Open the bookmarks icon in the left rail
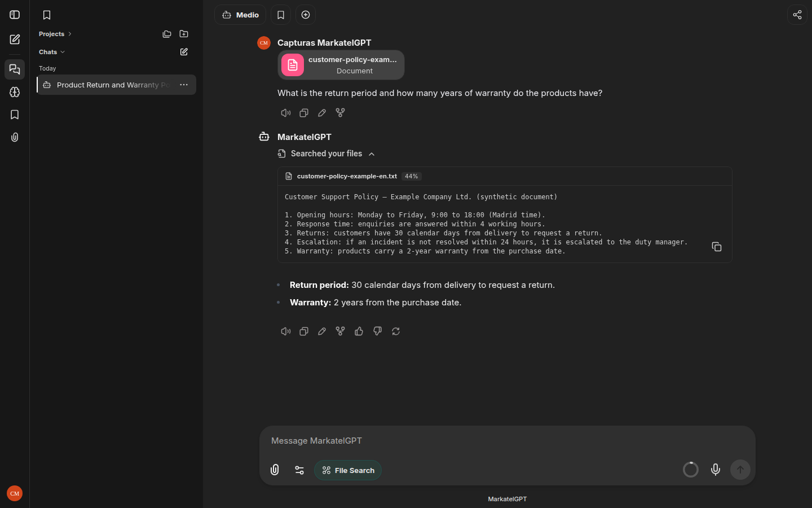This screenshot has width=812, height=508. (x=15, y=115)
